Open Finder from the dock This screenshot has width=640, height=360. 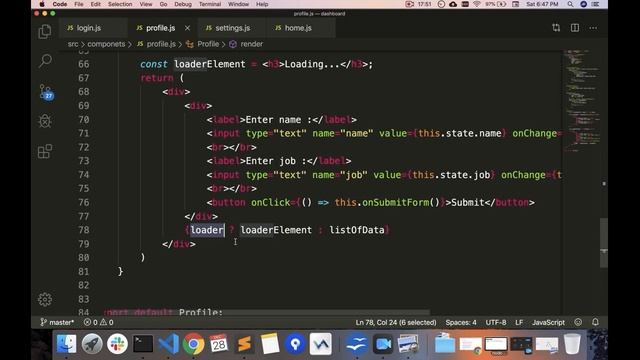66,344
